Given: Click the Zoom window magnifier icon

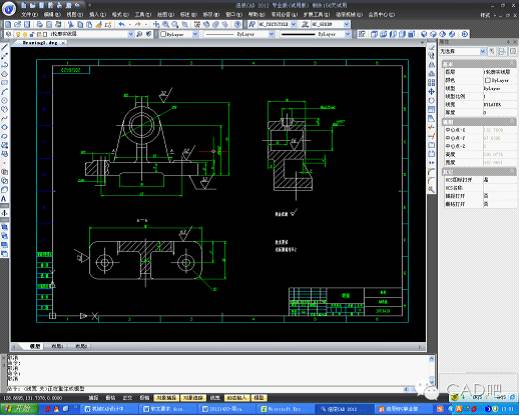Looking at the screenshot, I should coord(175,24).
